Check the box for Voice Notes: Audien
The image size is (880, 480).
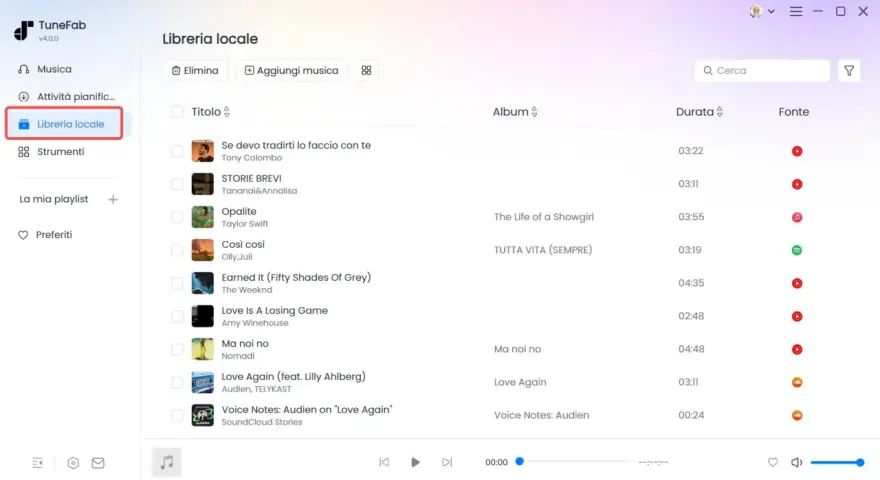(x=177, y=415)
